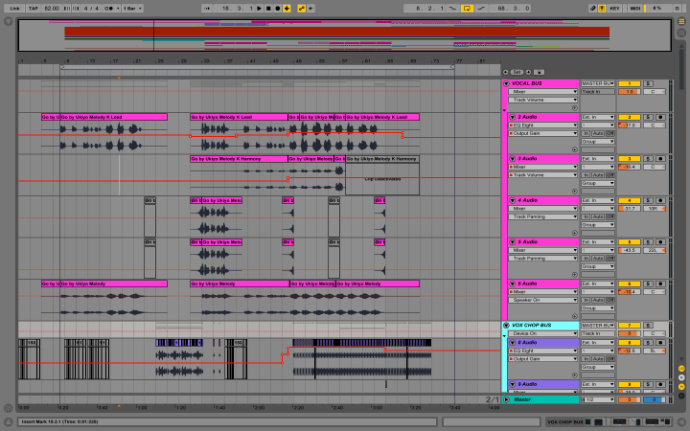Click the Tap tempo button
This screenshot has height=431, width=690.
33,7
